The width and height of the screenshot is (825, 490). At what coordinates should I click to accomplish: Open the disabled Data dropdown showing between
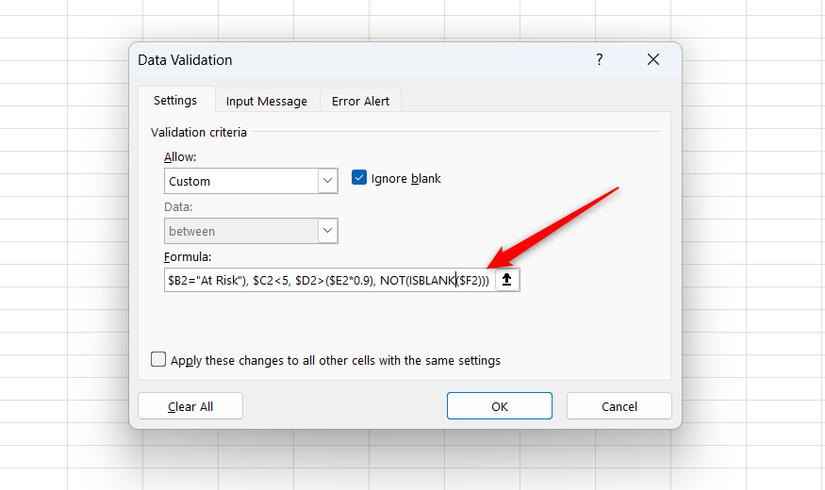pyautogui.click(x=251, y=231)
